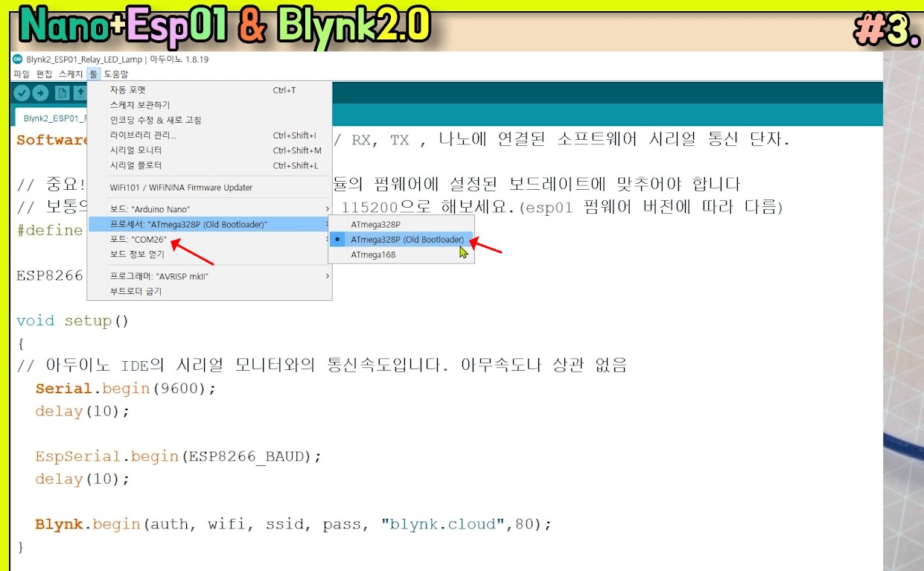Viewport: 924px width, 571px height.
Task: Open the 도움말 menu
Action: click(x=116, y=74)
